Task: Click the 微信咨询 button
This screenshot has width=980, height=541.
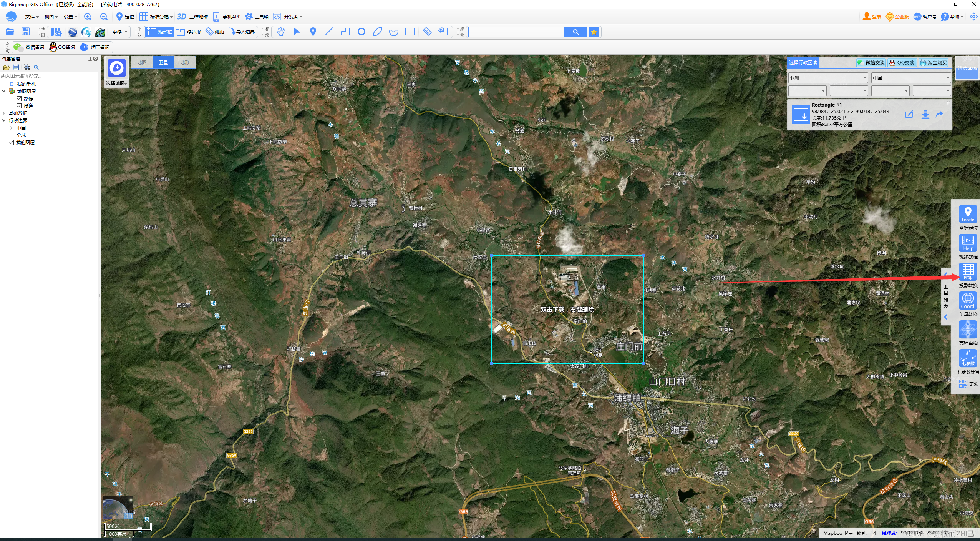Action: click(x=30, y=47)
